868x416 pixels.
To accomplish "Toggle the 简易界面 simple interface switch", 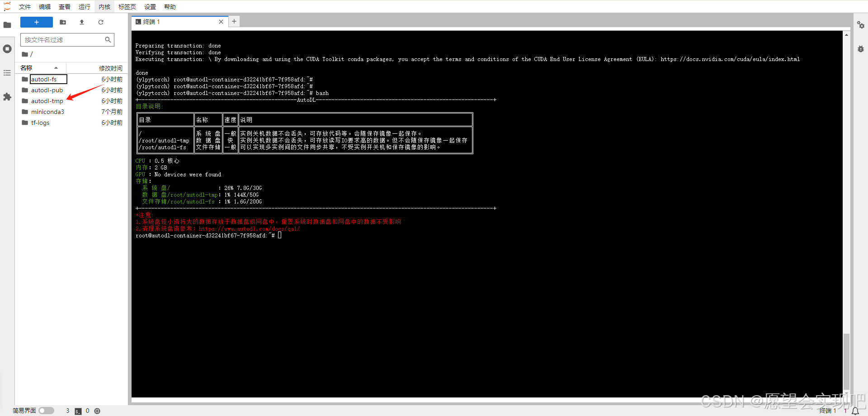I will point(46,411).
